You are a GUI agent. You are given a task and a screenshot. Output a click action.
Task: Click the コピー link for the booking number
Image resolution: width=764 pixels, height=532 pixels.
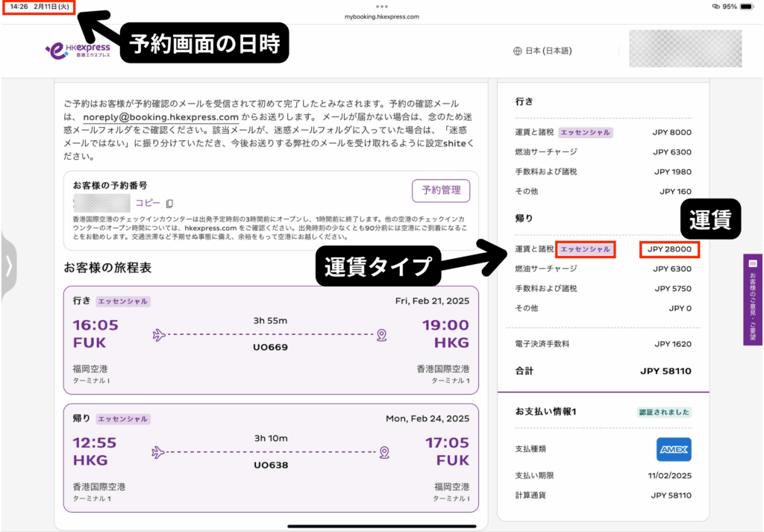point(148,203)
